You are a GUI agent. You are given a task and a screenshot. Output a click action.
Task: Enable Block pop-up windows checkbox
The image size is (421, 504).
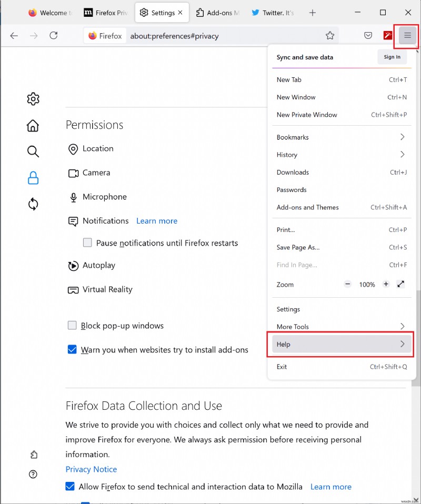(x=72, y=326)
